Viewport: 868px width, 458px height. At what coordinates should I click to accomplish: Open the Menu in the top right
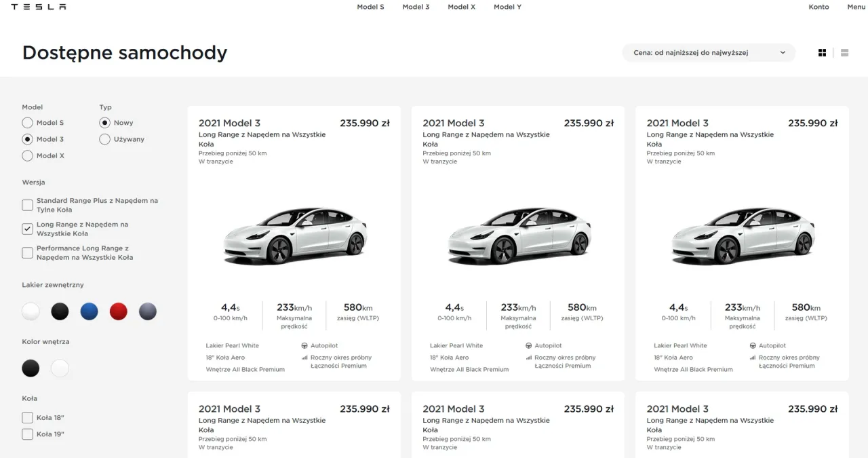[856, 7]
